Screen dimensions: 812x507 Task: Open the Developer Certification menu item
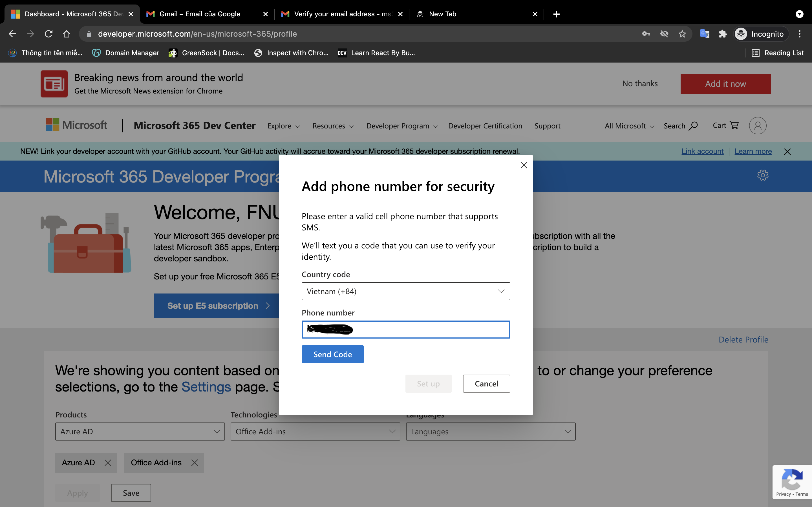click(x=485, y=126)
